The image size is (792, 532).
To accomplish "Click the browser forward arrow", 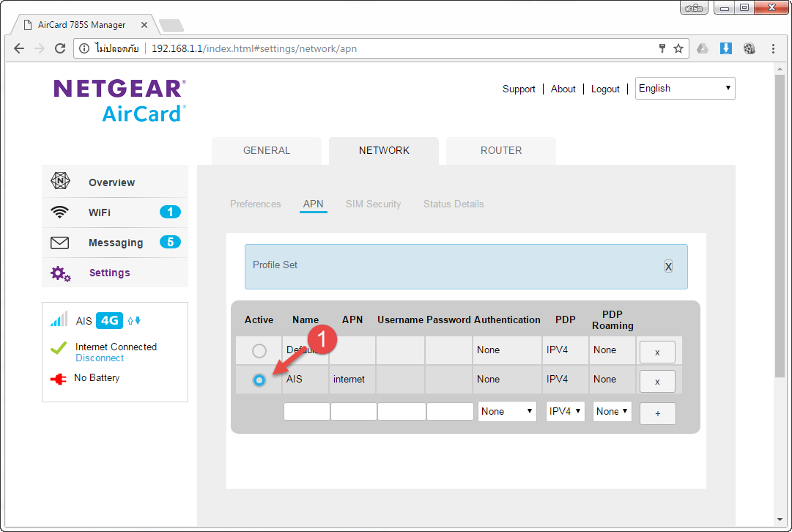I will point(39,48).
